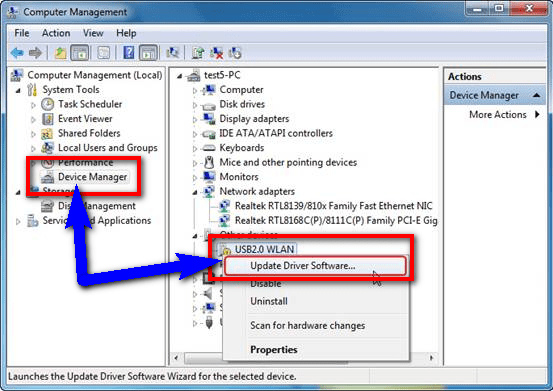The image size is (553, 391).
Task: Click the horizontal scrollbar left arrow
Action: tap(176, 358)
